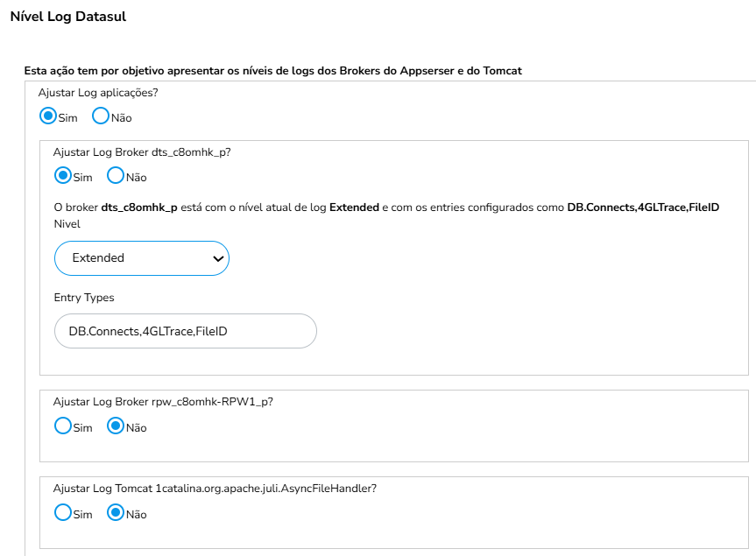The width and height of the screenshot is (756, 556).
Task: Click the 'Ajustar Log Broker dts_c8omhk_p?' label
Action: coord(142,152)
